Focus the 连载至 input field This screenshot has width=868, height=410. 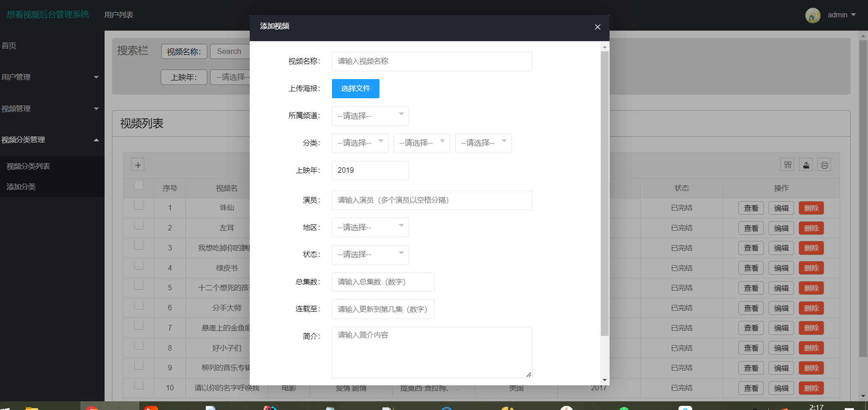383,309
